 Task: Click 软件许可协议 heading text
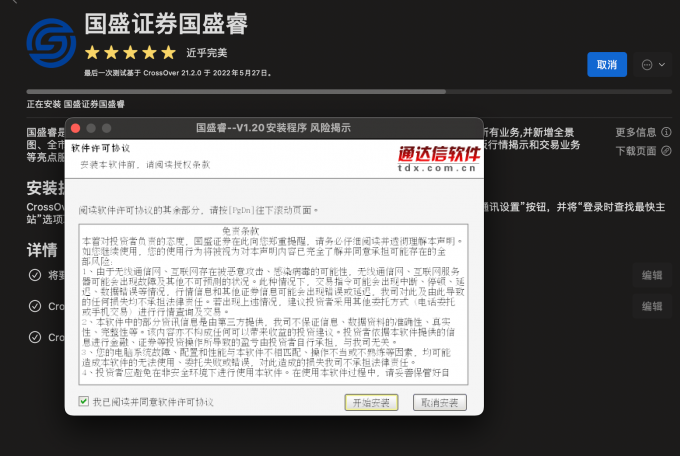[x=101, y=148]
